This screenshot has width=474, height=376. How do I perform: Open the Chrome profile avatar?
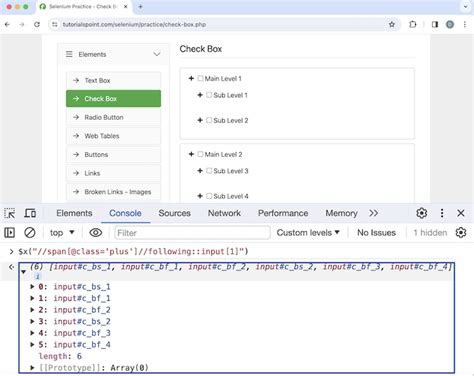pyautogui.click(x=450, y=24)
